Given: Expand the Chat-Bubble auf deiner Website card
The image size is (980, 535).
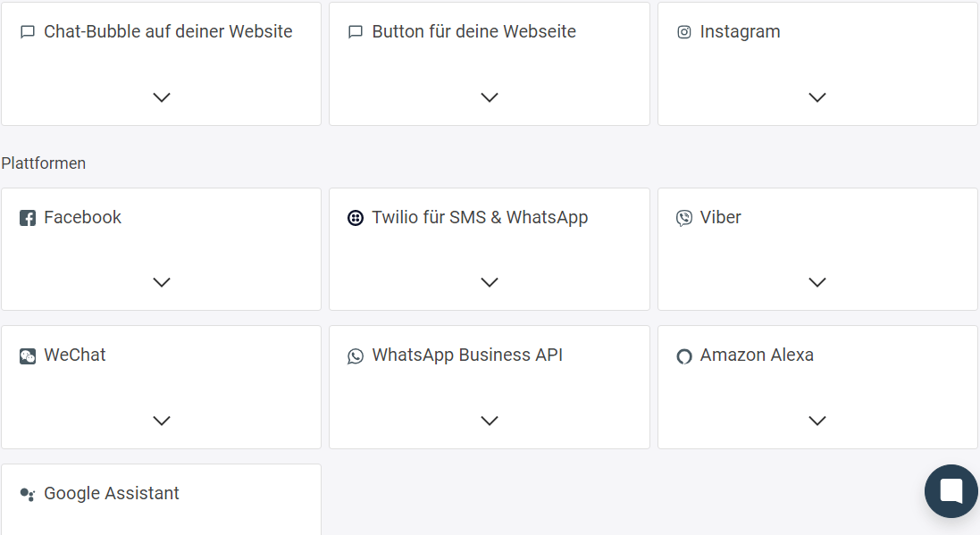Looking at the screenshot, I should [162, 97].
